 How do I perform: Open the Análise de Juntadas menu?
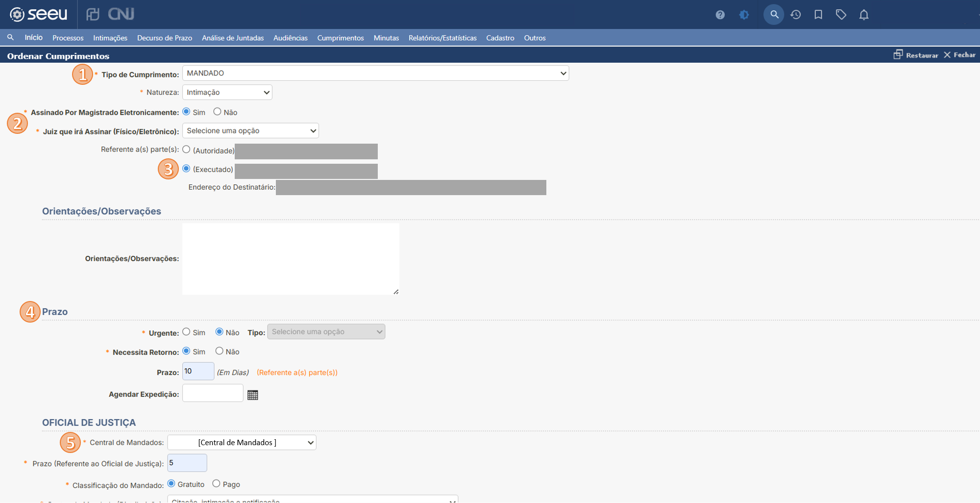[x=233, y=38]
